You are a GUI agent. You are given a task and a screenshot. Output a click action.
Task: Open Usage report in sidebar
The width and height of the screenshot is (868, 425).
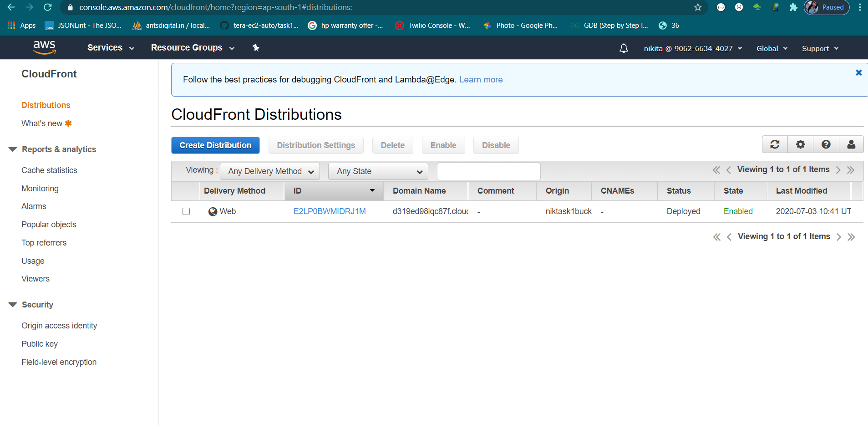[x=33, y=261]
